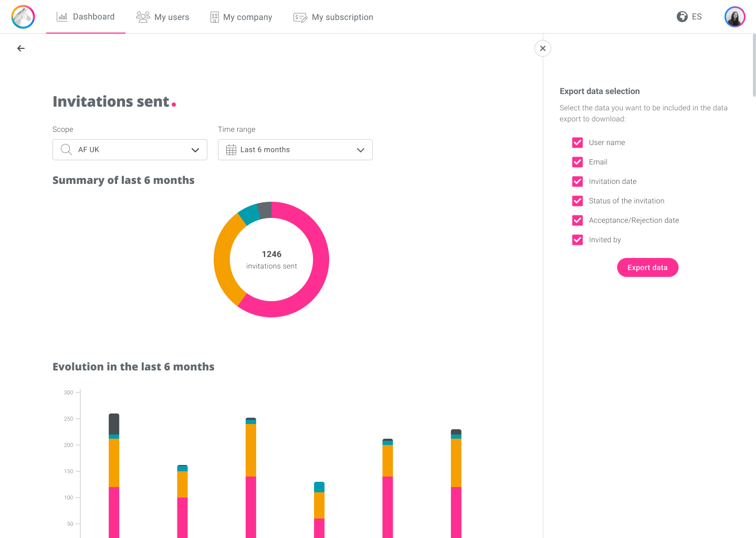Screen dimensions: 756x538
Task: Expand the Scope dropdown chevron
Action: pos(195,150)
